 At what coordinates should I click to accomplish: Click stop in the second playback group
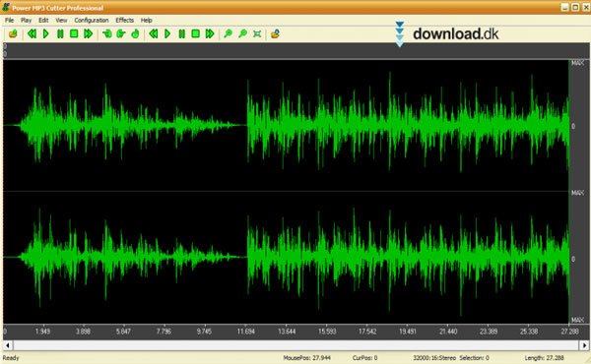pyautogui.click(x=196, y=33)
